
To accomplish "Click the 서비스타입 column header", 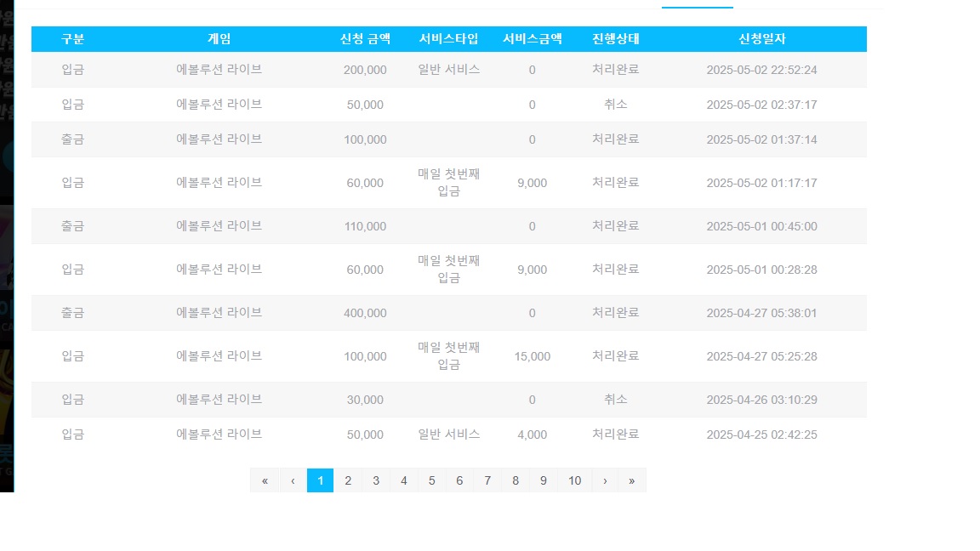I will tap(449, 39).
